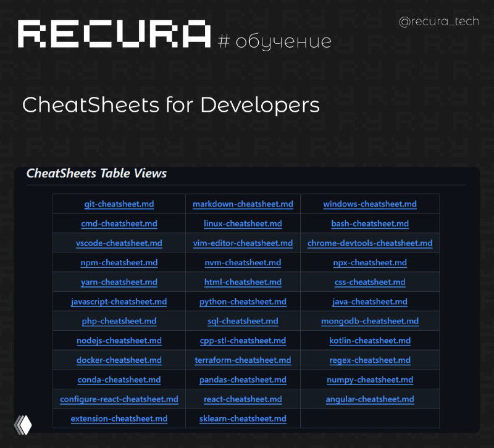Screen dimensions: 494x448
Task: Open python-cheatsheet.md
Action: pos(243,302)
